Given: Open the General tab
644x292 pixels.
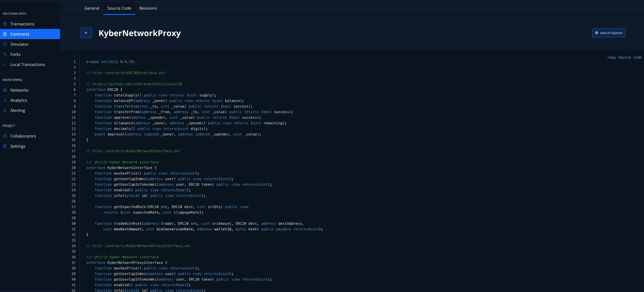Looking at the screenshot, I should 92,8.
